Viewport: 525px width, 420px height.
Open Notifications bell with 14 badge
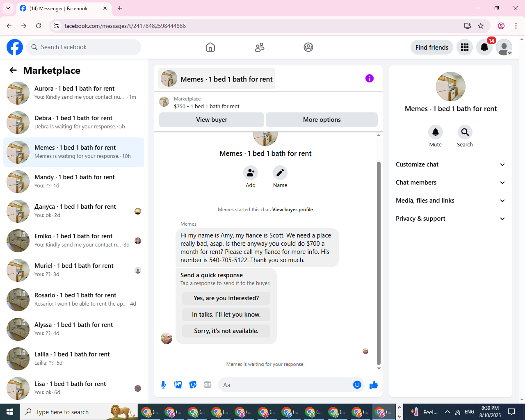coord(484,47)
